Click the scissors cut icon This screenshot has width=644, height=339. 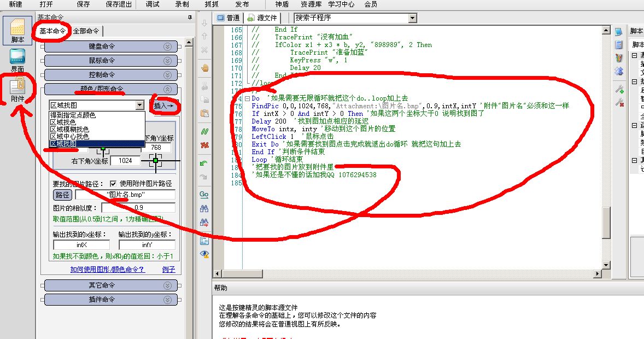204,86
